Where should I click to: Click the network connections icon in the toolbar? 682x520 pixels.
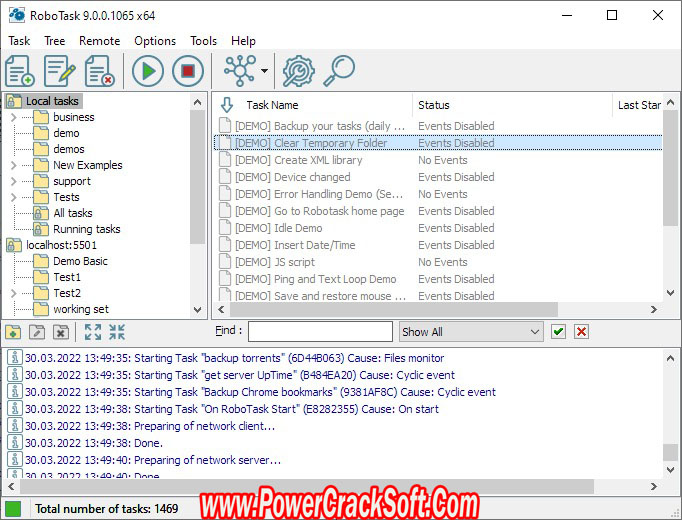pos(240,71)
